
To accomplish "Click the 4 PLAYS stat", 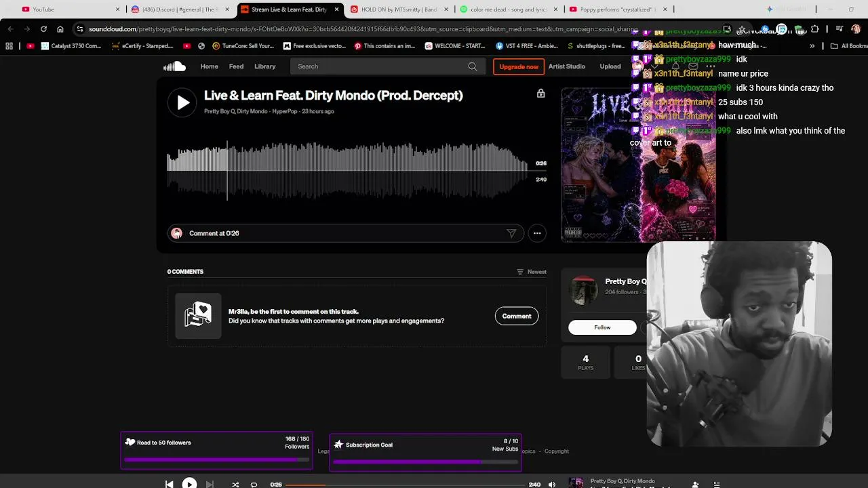I will (586, 362).
